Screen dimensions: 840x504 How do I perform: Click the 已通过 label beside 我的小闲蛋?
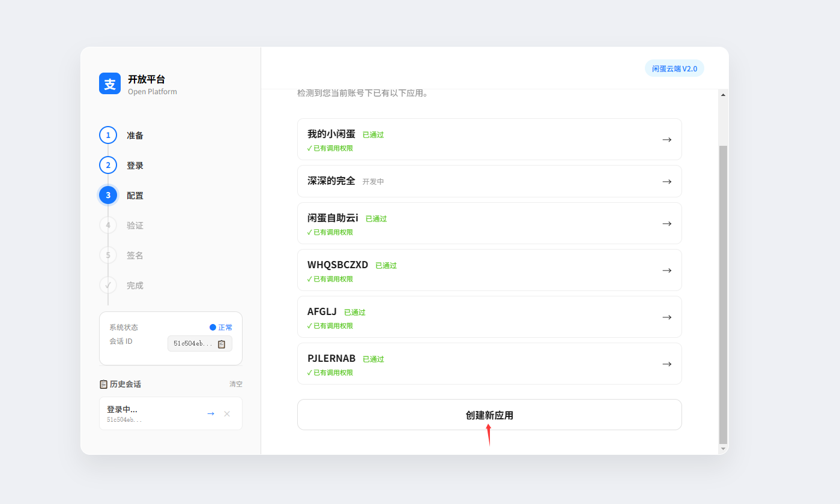pos(373,134)
